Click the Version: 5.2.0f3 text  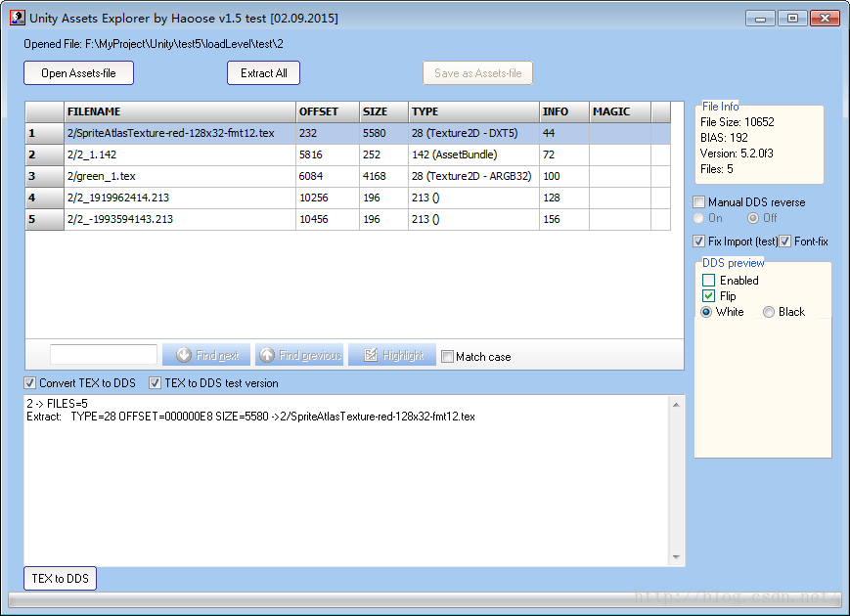[x=737, y=154]
